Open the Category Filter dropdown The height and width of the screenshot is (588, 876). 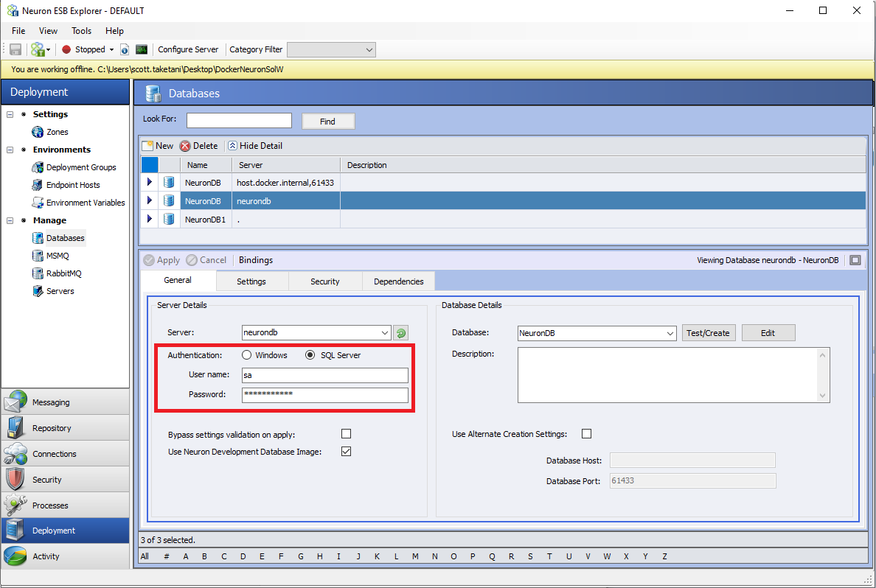click(x=331, y=49)
